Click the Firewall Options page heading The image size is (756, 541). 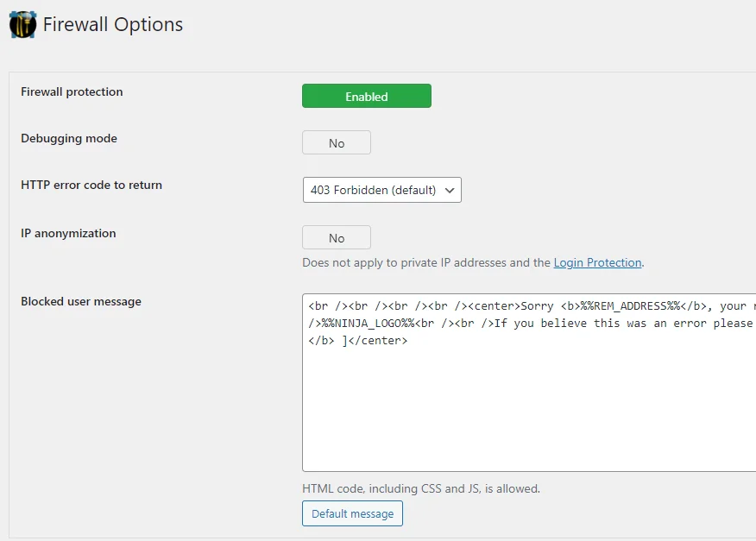113,24
